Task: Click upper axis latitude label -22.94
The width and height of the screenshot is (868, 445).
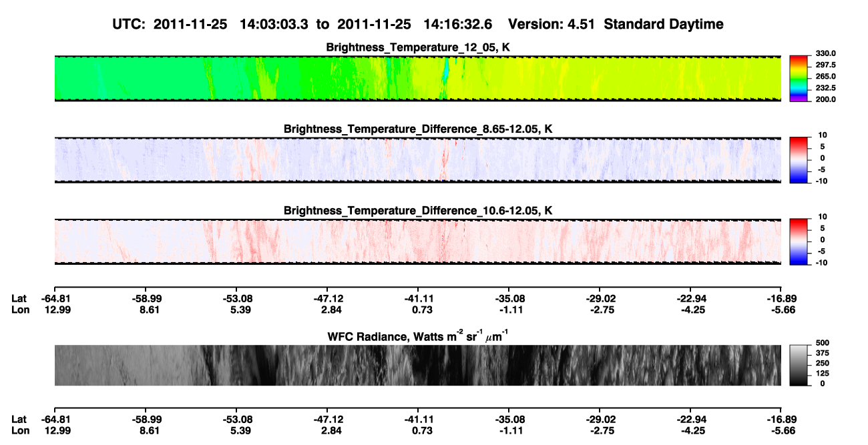Action: coord(690,298)
